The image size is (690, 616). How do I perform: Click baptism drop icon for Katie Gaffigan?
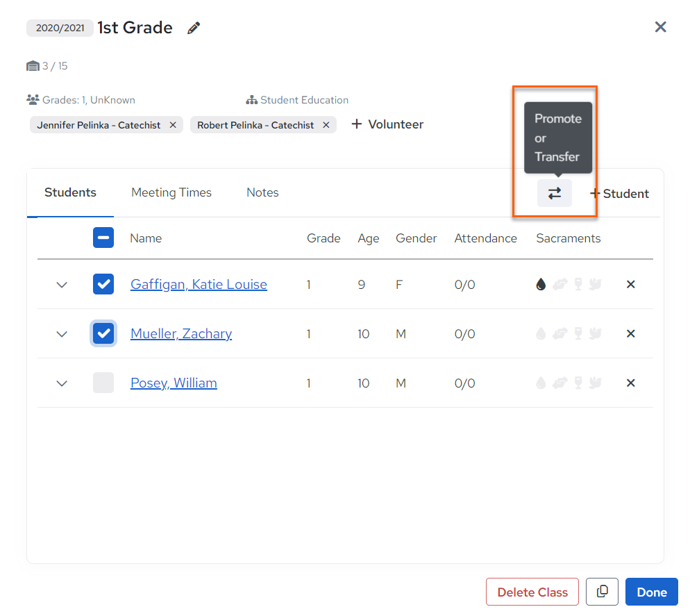point(541,285)
